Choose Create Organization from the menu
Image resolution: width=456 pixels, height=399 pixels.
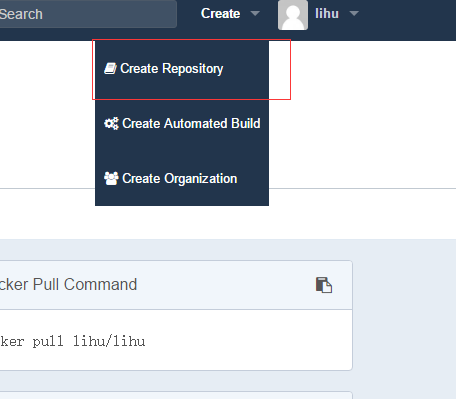click(x=182, y=178)
